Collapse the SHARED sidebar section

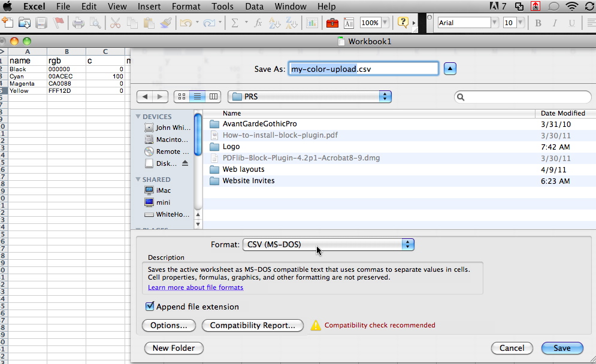(138, 180)
